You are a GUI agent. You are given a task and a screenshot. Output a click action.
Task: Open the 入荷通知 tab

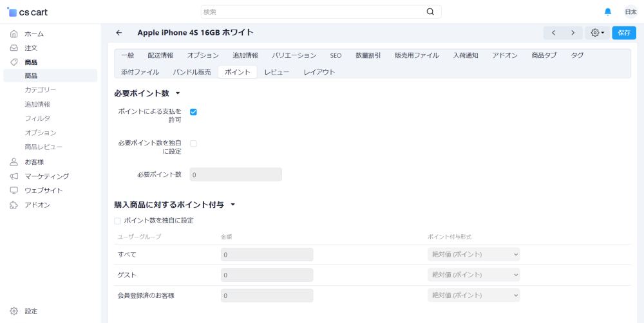[466, 55]
